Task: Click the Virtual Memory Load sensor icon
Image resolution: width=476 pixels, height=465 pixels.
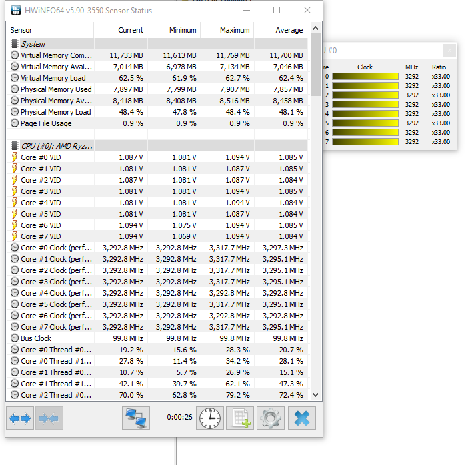Action: [x=15, y=78]
